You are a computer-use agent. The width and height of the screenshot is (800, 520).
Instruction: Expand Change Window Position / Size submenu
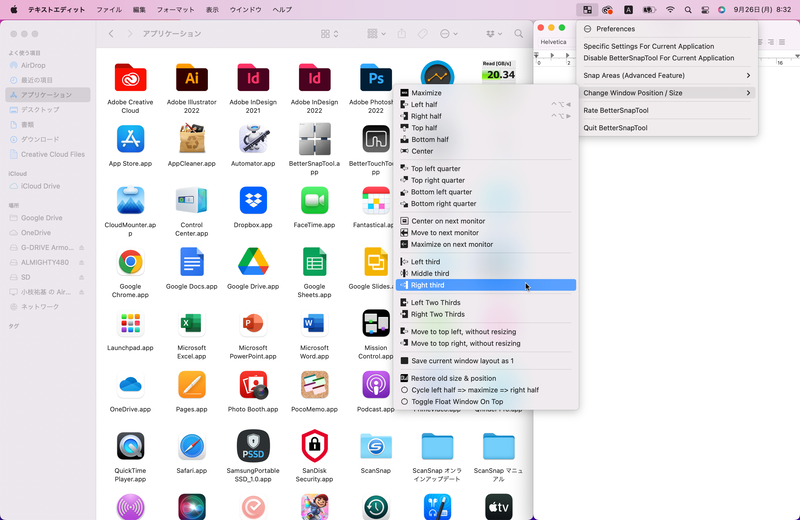(667, 93)
